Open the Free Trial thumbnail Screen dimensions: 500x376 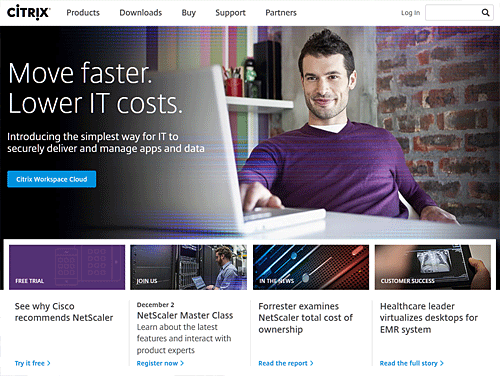click(67, 267)
